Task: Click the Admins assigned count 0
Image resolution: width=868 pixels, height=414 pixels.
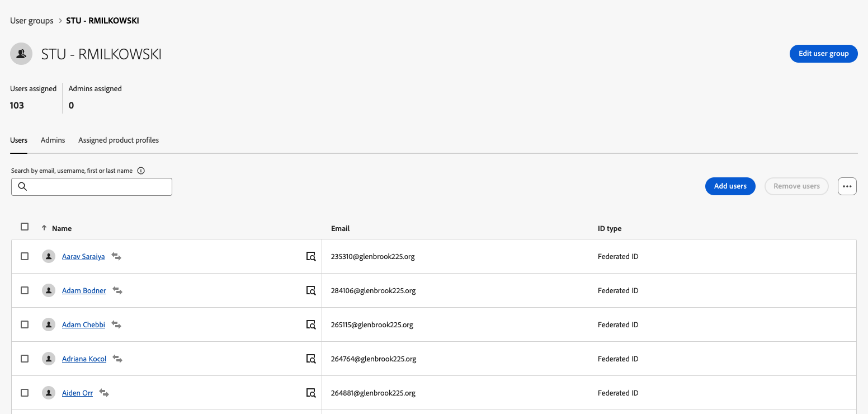Action: 71,105
